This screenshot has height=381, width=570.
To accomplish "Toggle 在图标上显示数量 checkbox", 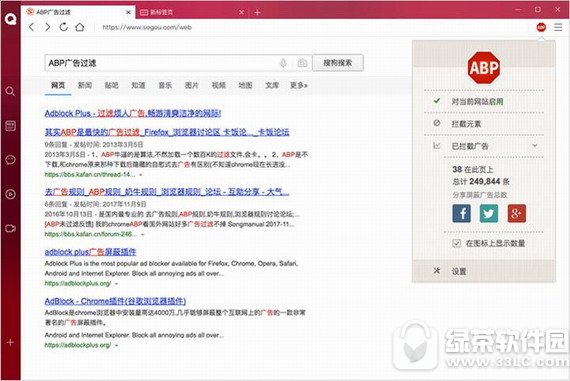I will point(457,243).
